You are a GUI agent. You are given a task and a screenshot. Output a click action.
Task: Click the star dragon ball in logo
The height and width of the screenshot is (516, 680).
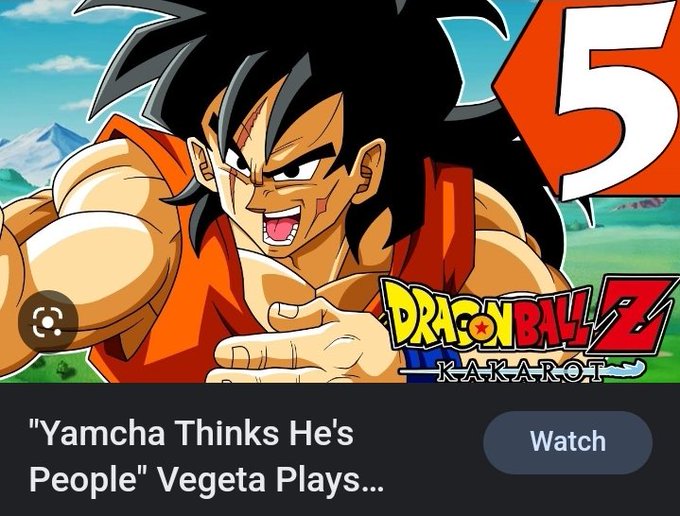pyautogui.click(x=481, y=328)
